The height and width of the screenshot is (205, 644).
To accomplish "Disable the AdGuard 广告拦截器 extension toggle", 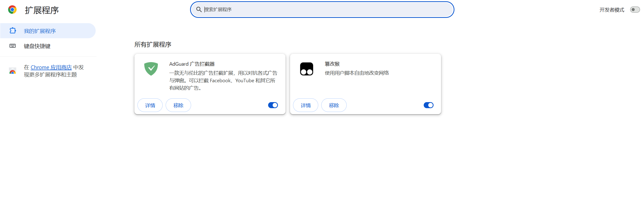I will [x=273, y=105].
